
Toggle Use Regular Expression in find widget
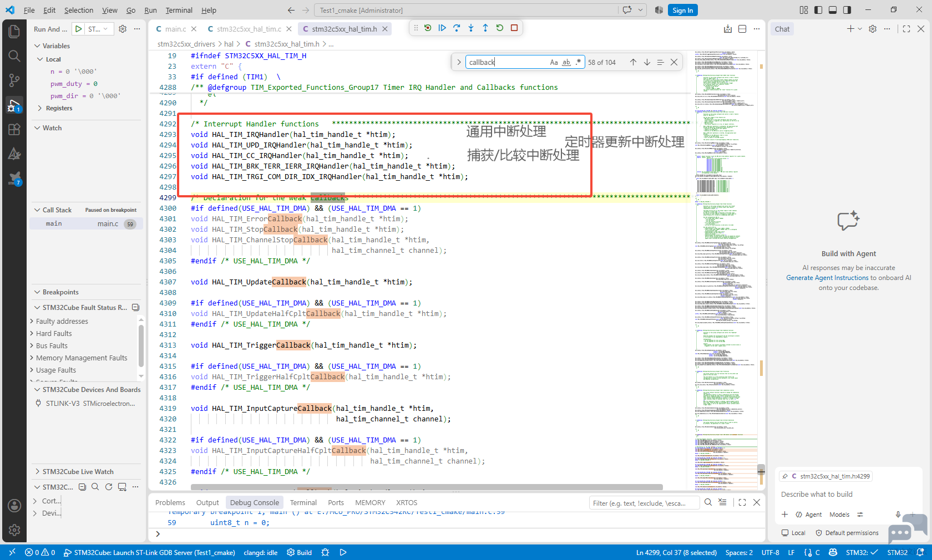pos(579,62)
